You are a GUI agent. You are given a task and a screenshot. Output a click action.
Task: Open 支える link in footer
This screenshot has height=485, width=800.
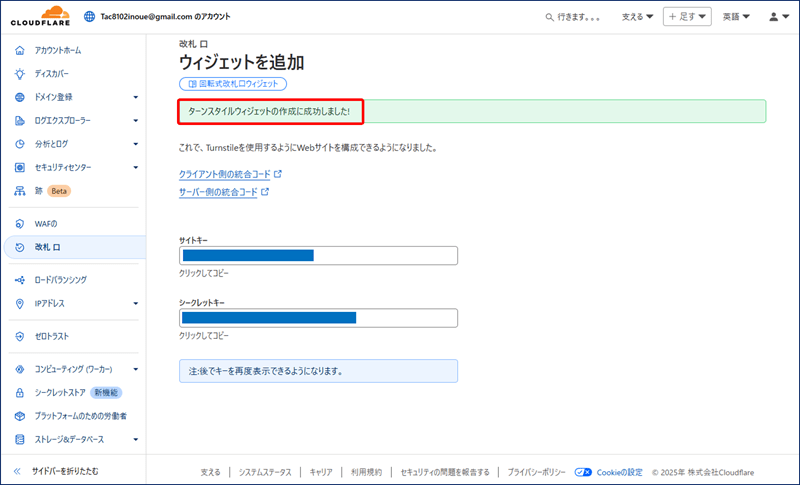pos(210,472)
